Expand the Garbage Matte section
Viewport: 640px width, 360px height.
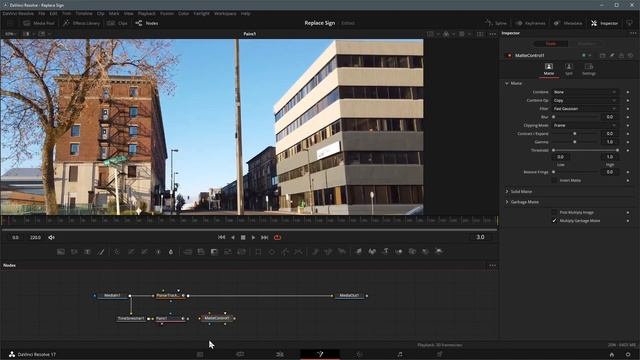[507, 202]
